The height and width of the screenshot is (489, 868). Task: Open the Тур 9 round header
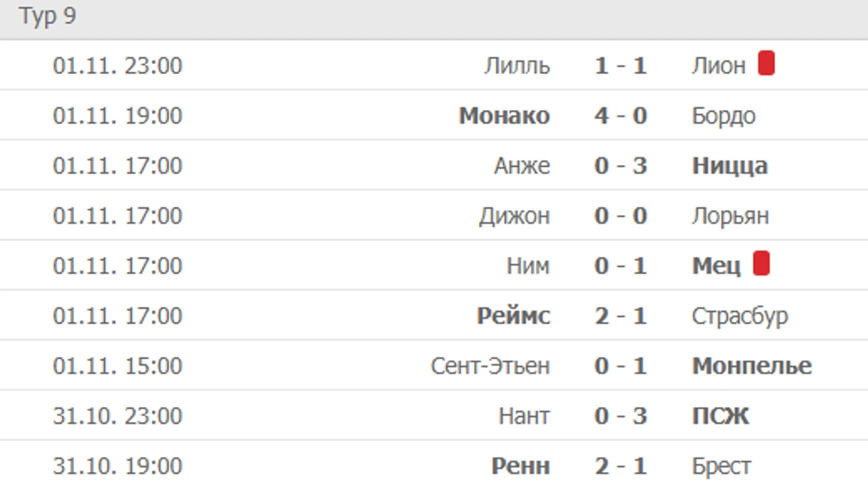[x=48, y=16]
